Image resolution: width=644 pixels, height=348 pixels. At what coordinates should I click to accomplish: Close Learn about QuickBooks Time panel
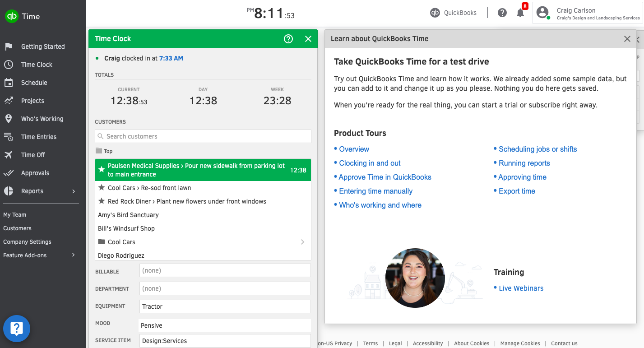pyautogui.click(x=627, y=39)
